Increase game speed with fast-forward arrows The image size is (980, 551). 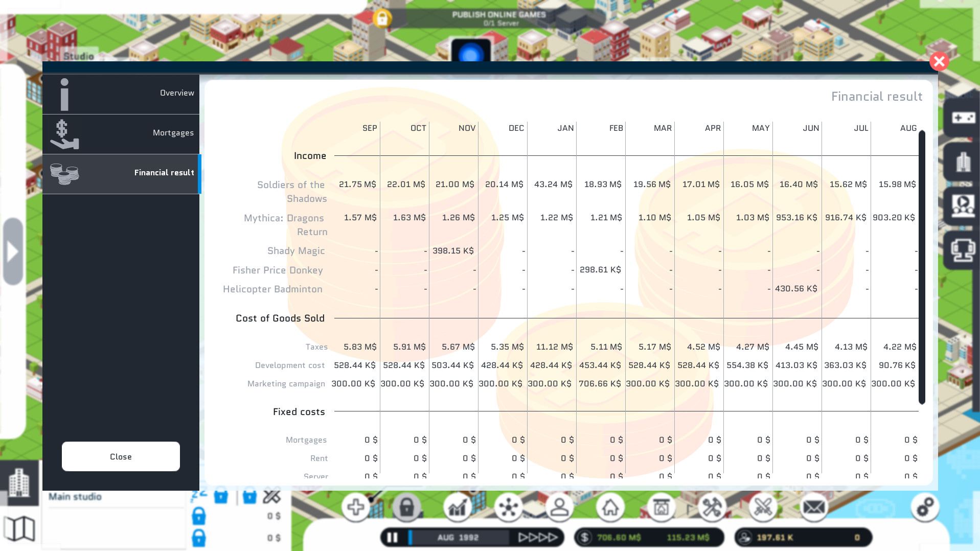pos(538,537)
